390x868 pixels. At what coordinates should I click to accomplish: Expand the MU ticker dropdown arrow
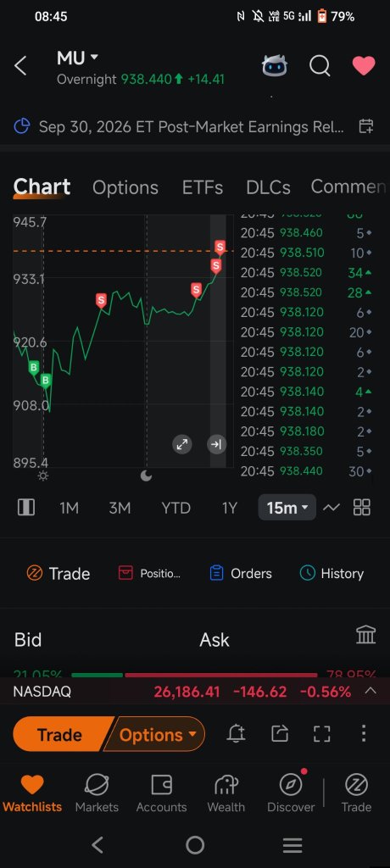[x=93, y=57]
